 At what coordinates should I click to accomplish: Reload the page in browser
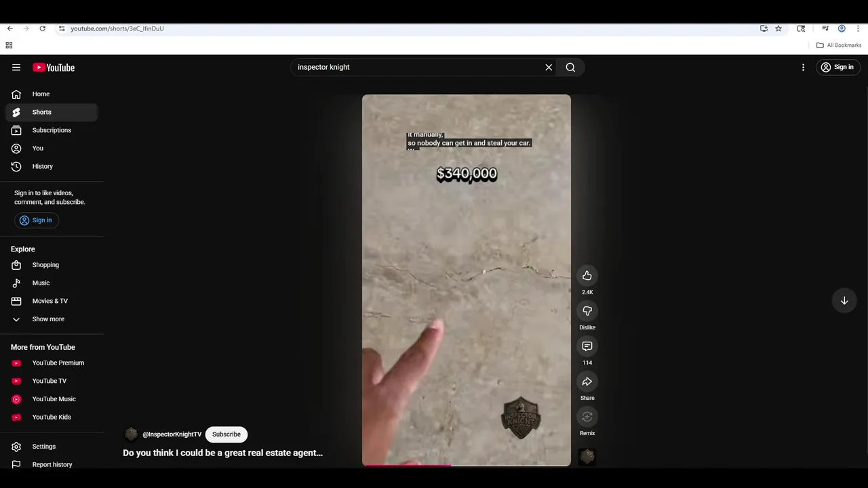click(x=42, y=28)
